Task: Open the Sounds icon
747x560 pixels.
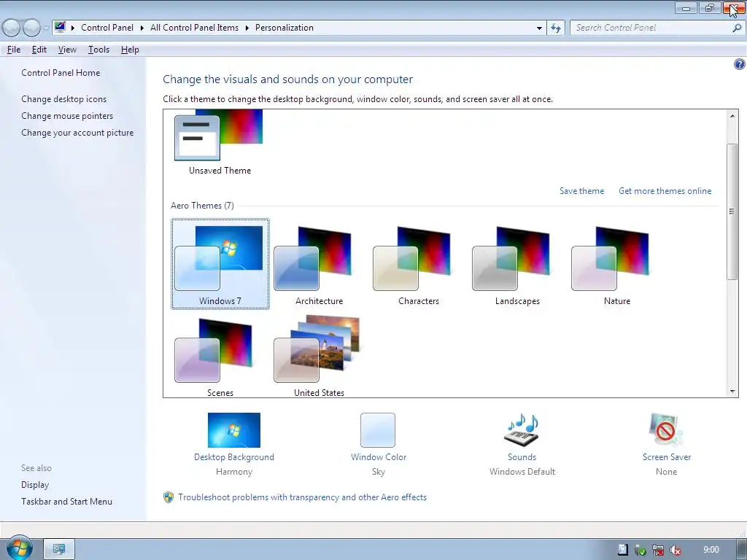Action: [x=522, y=429]
